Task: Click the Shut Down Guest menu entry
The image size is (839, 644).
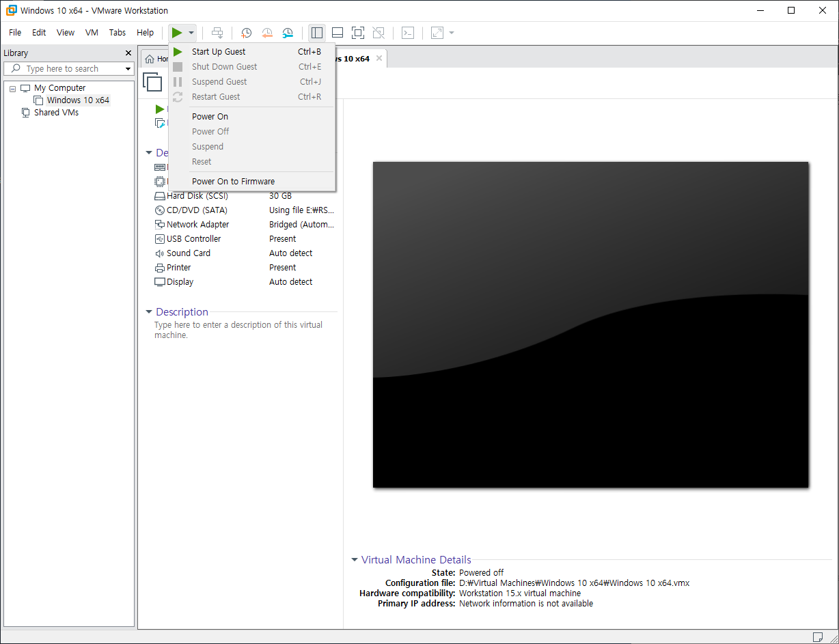Action: 251,67
